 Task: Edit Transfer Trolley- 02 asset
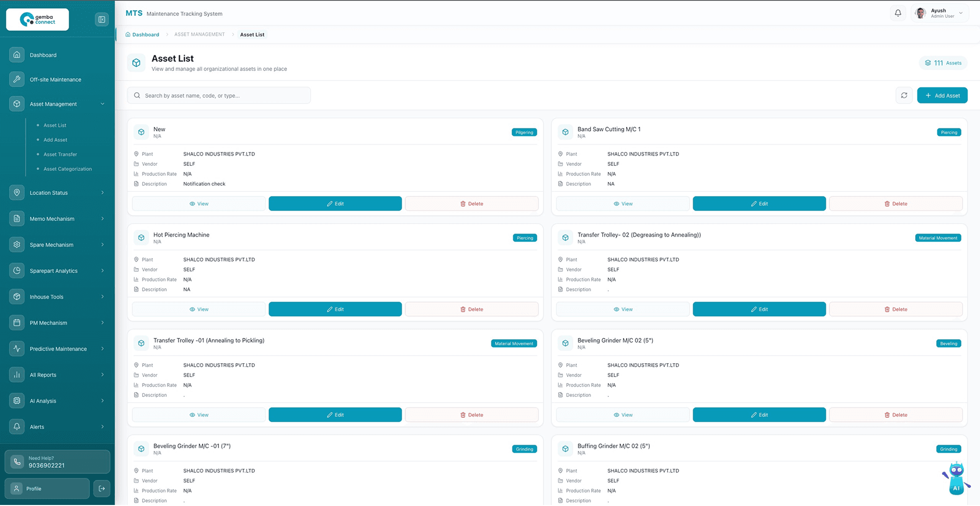coord(759,310)
